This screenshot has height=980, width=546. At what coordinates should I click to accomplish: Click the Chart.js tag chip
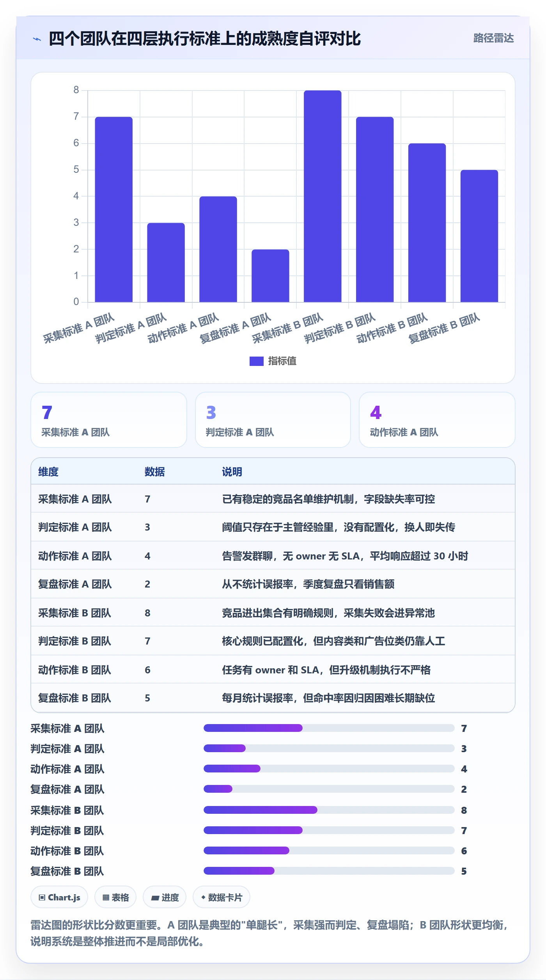click(59, 897)
